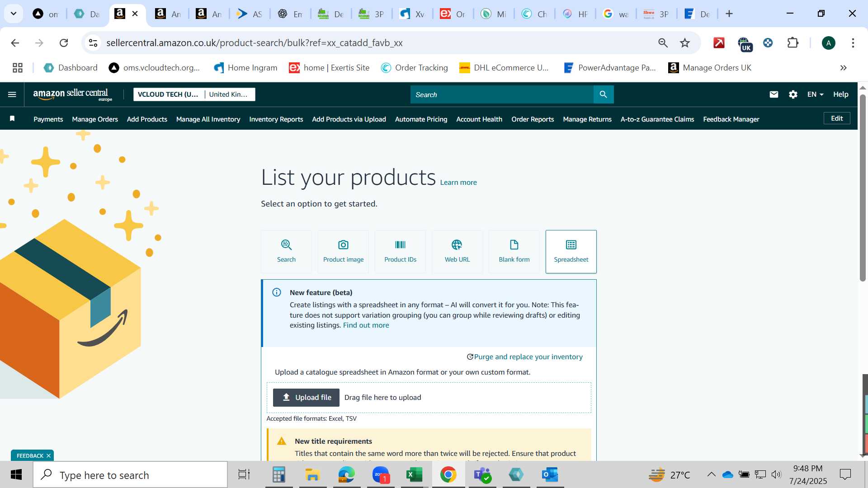Click the Upload file button
The image size is (868, 488).
[x=306, y=398]
